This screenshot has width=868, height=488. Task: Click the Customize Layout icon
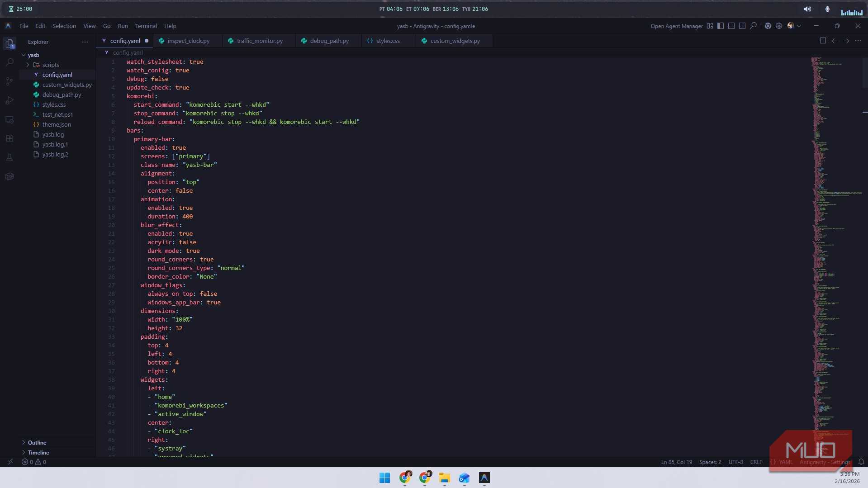[710, 26]
